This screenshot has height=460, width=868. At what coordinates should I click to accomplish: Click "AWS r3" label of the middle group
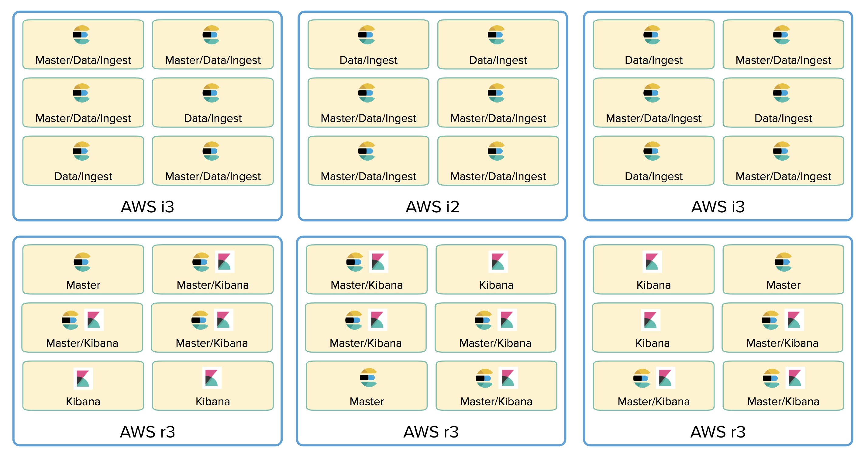[431, 432]
